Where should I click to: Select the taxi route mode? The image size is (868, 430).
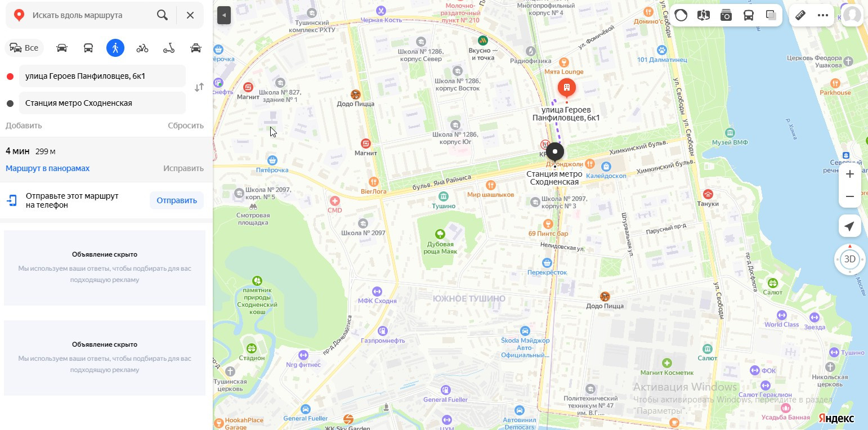196,48
